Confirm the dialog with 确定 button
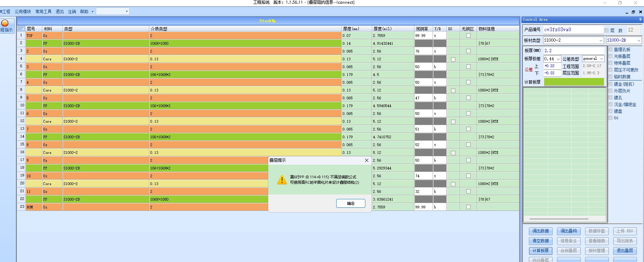The image size is (644, 262). 351,203
